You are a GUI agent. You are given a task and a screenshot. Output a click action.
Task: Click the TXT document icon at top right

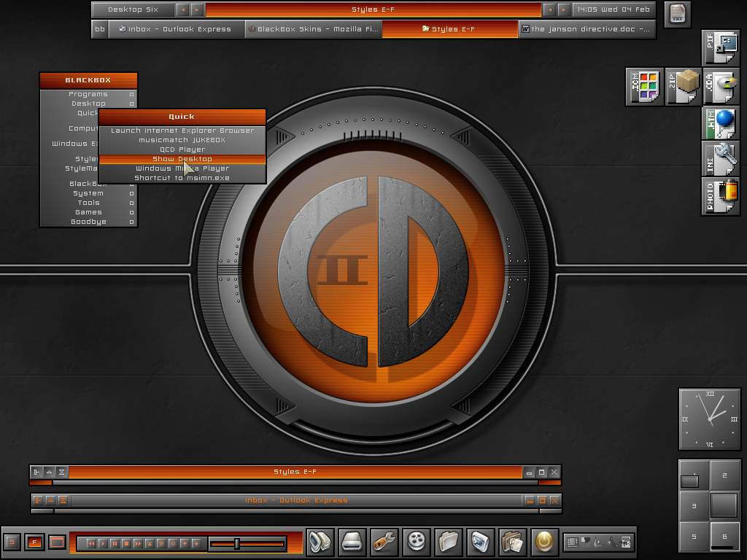pyautogui.click(x=678, y=15)
